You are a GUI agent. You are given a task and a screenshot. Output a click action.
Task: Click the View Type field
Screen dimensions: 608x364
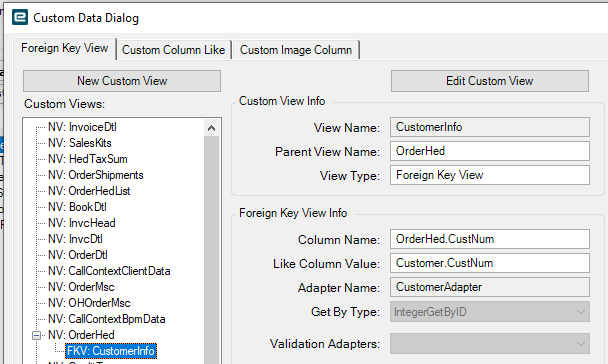point(490,175)
